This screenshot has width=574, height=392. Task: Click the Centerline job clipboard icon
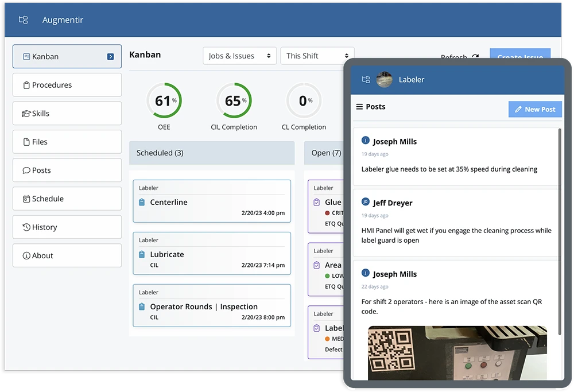click(x=142, y=203)
